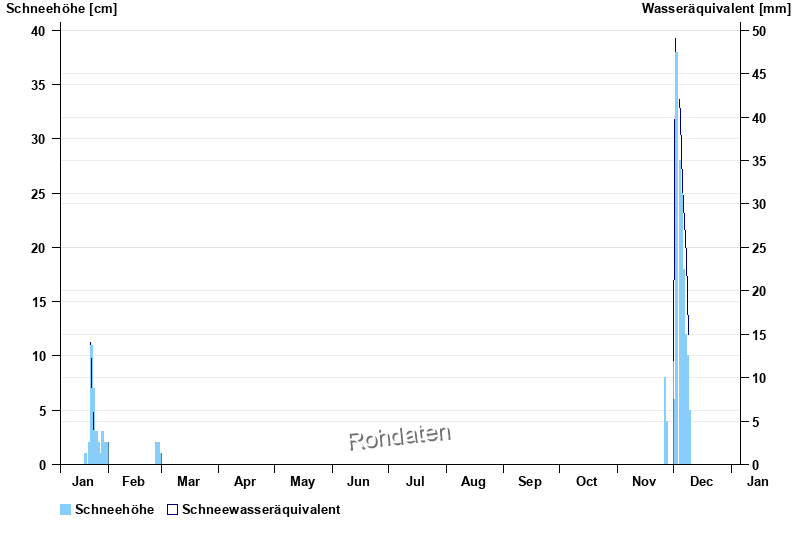
Task: Select the Schneehöhe legend label
Action: point(114,510)
